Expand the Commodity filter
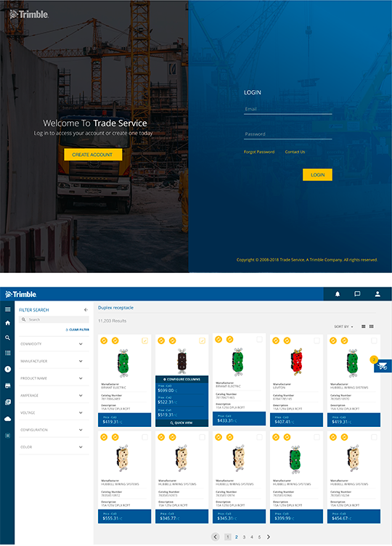This screenshot has width=392, height=546. (54, 344)
